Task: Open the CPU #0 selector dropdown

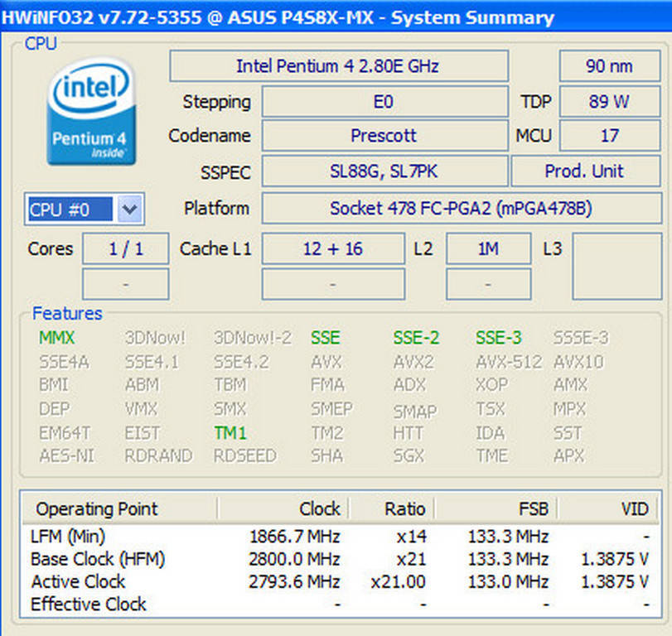Action: (x=128, y=210)
